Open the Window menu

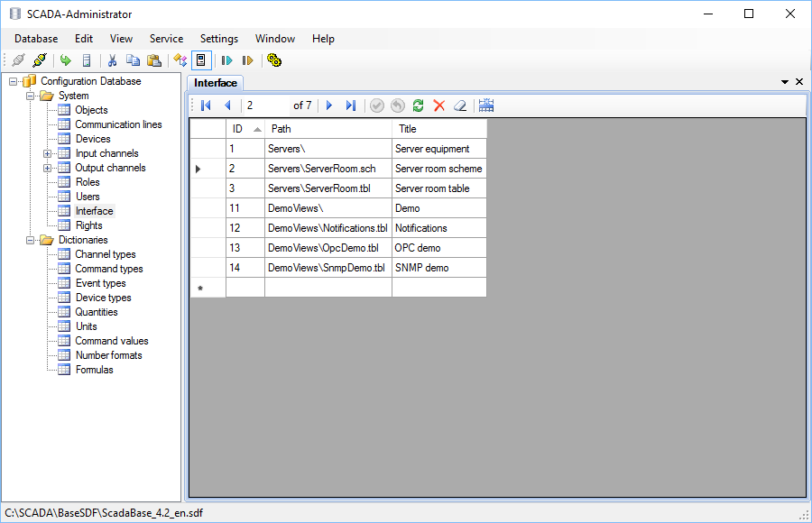click(275, 39)
